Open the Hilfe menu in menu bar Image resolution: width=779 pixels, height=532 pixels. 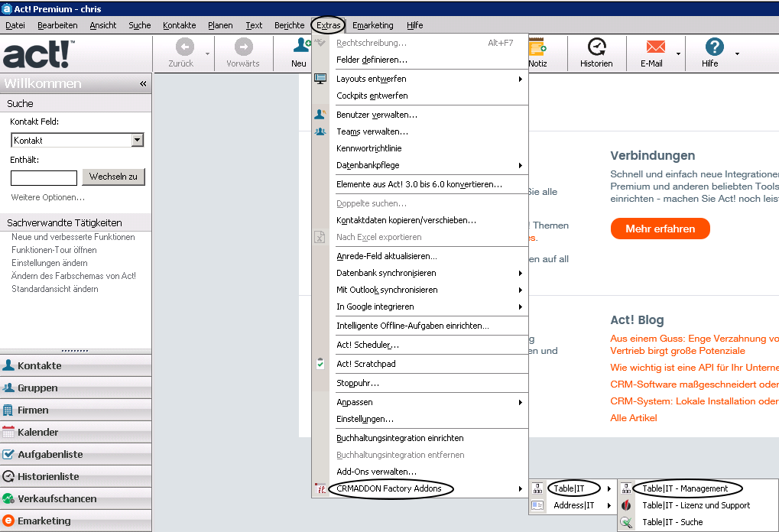[415, 25]
